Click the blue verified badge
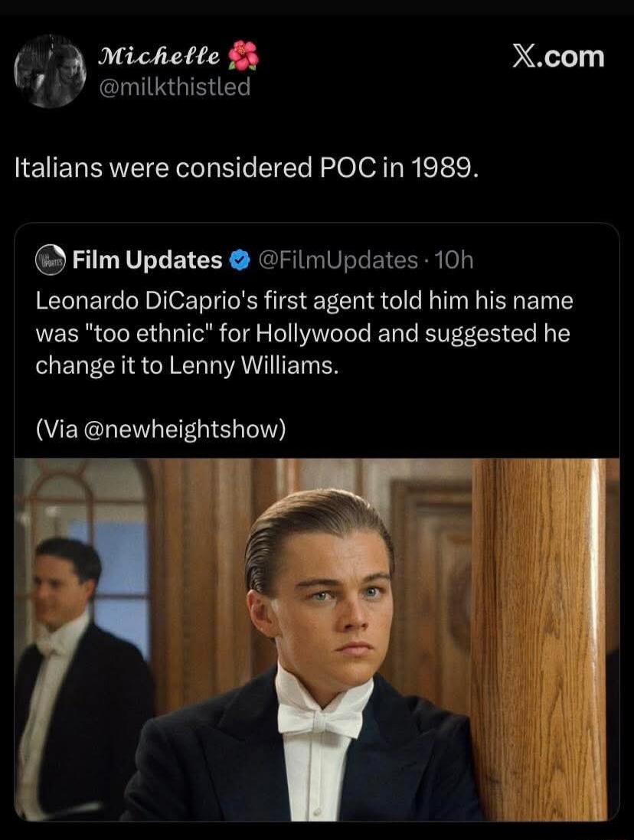This screenshot has height=840, width=634. (239, 261)
